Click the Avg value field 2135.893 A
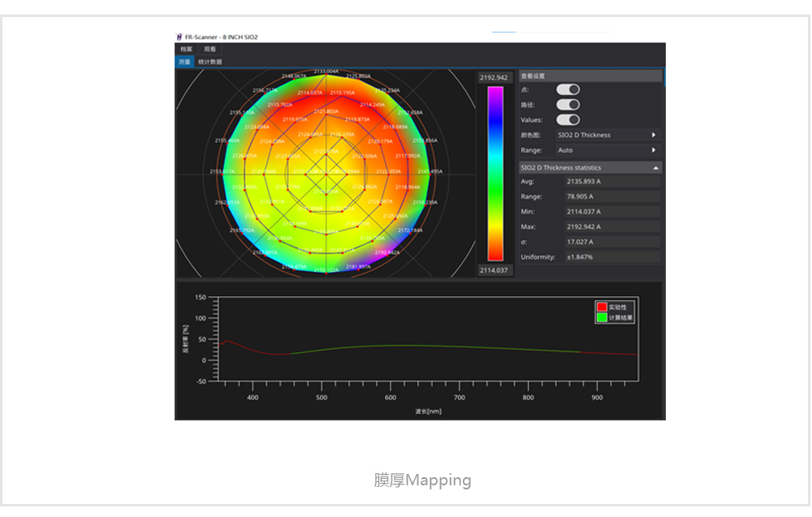Image resolution: width=812 pixels, height=517 pixels. 611,182
